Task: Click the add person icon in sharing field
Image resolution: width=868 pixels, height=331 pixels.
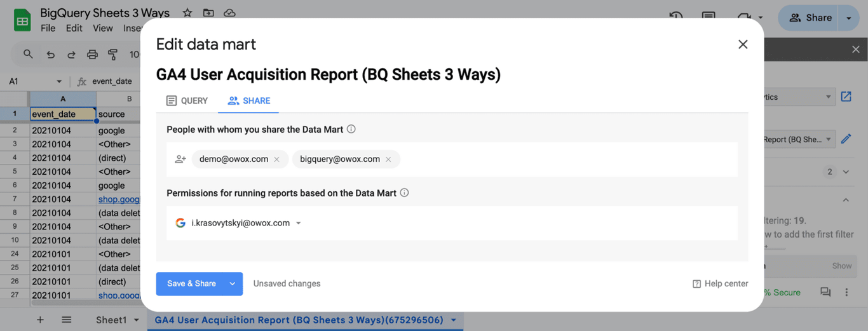Action: click(x=180, y=159)
